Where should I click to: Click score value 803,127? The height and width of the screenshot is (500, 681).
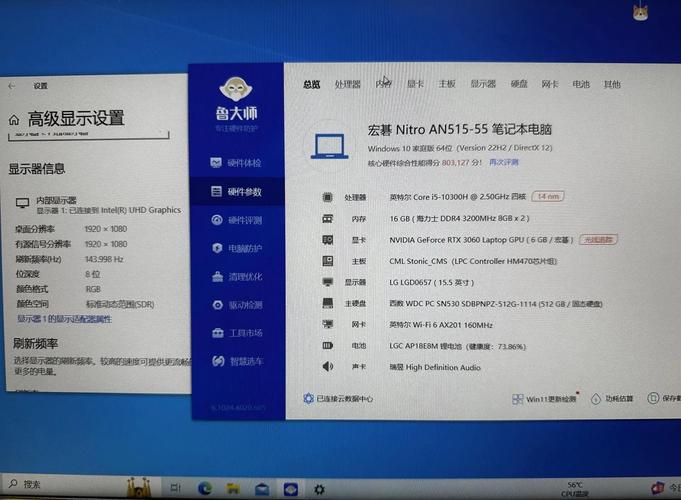click(456, 162)
